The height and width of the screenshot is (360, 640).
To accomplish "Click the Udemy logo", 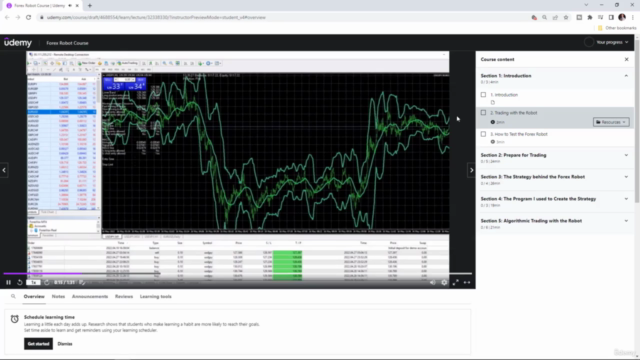I will (x=18, y=42).
